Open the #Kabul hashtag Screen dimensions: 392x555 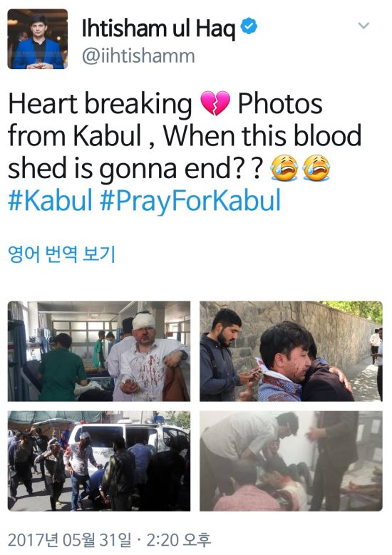50,200
